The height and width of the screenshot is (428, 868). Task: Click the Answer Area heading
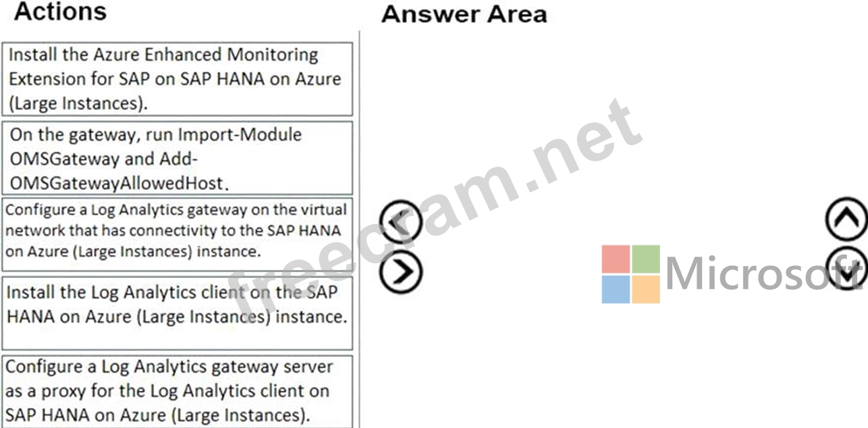[464, 14]
